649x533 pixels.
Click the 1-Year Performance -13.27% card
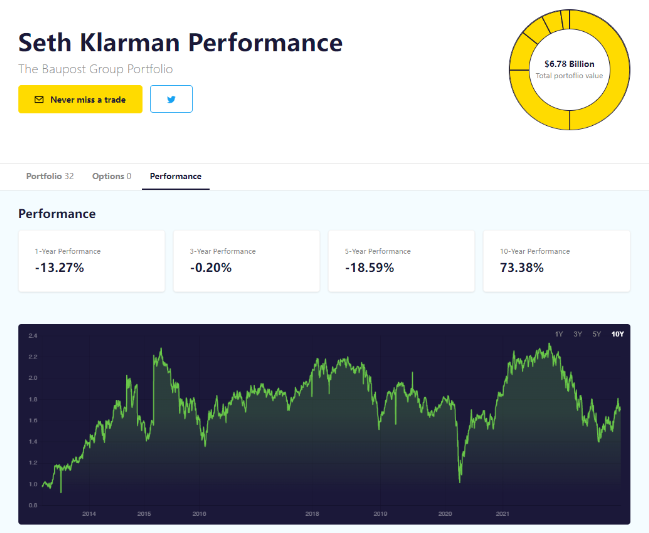pos(91,262)
